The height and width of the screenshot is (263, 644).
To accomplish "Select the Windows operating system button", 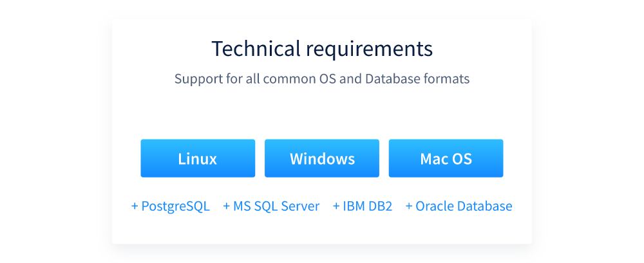I will pos(321,158).
